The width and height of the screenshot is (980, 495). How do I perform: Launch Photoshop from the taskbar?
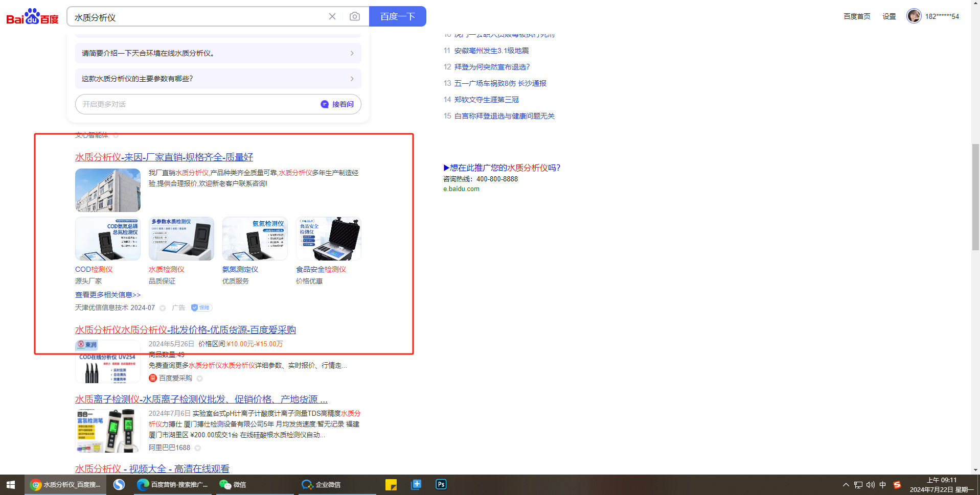coord(441,485)
